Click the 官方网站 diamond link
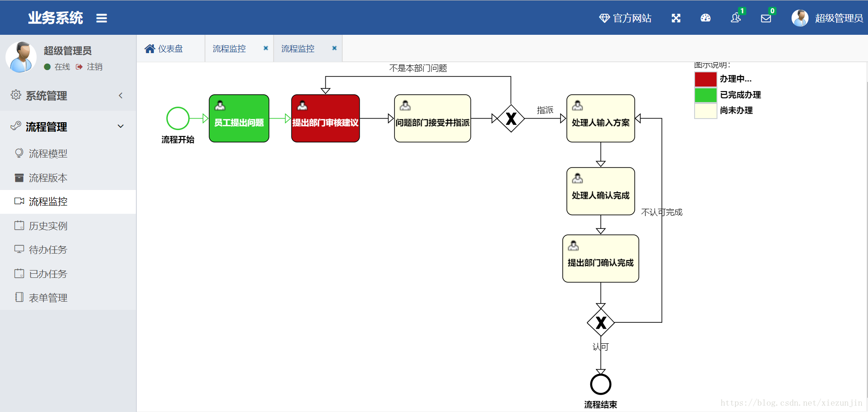 tap(625, 18)
